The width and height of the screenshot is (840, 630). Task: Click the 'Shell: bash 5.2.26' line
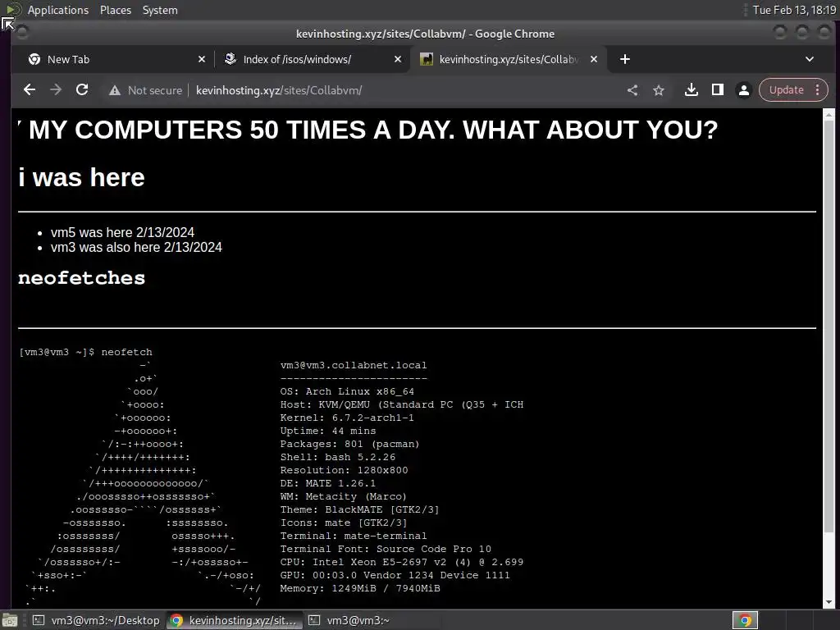click(x=337, y=457)
